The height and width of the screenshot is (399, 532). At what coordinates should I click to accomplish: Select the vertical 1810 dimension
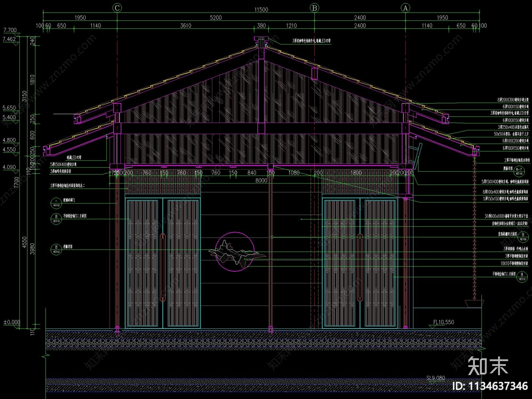(32, 79)
